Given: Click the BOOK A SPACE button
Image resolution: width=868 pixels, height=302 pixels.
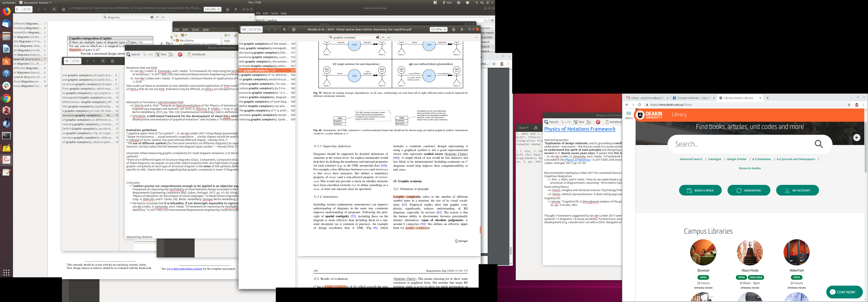Looking at the screenshot, I should pos(700,190).
